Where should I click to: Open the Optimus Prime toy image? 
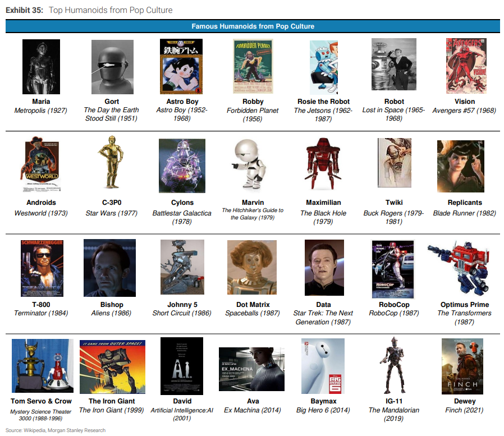[x=459, y=268]
